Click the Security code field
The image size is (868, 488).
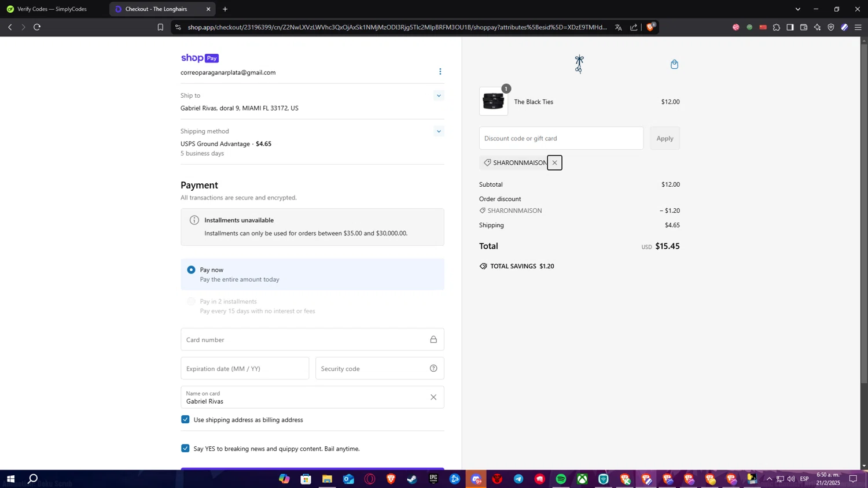click(380, 368)
